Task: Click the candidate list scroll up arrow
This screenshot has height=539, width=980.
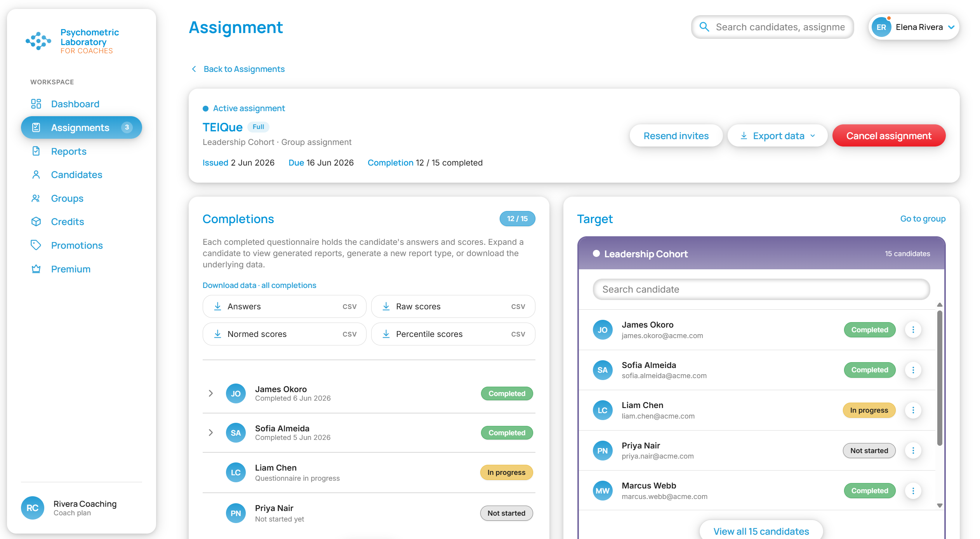Action: pos(940,305)
